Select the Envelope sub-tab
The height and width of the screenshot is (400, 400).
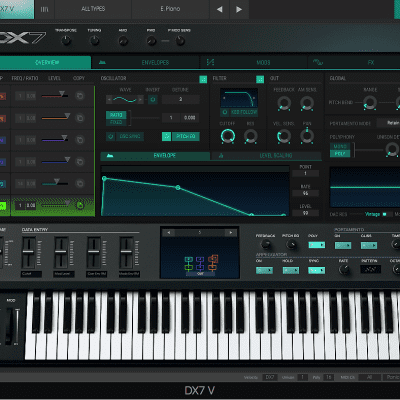click(x=155, y=156)
